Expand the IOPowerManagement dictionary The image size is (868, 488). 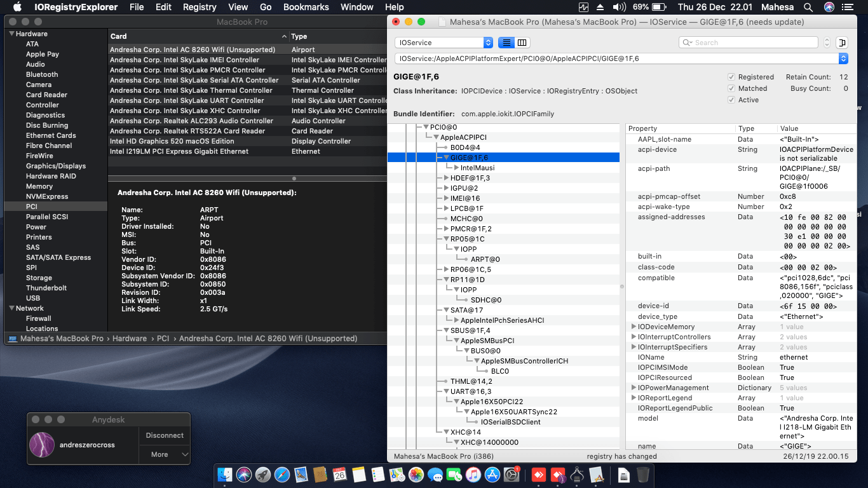pos(634,388)
